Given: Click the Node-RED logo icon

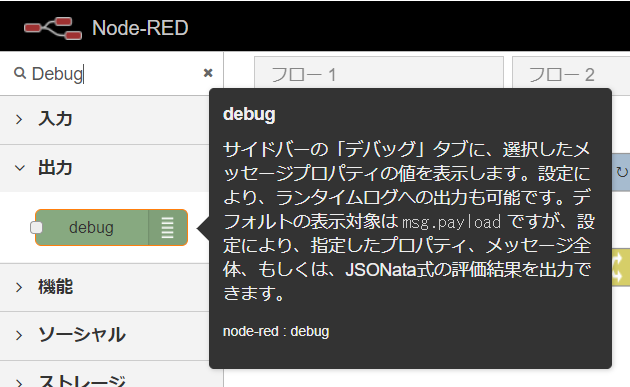Looking at the screenshot, I should pos(53,28).
